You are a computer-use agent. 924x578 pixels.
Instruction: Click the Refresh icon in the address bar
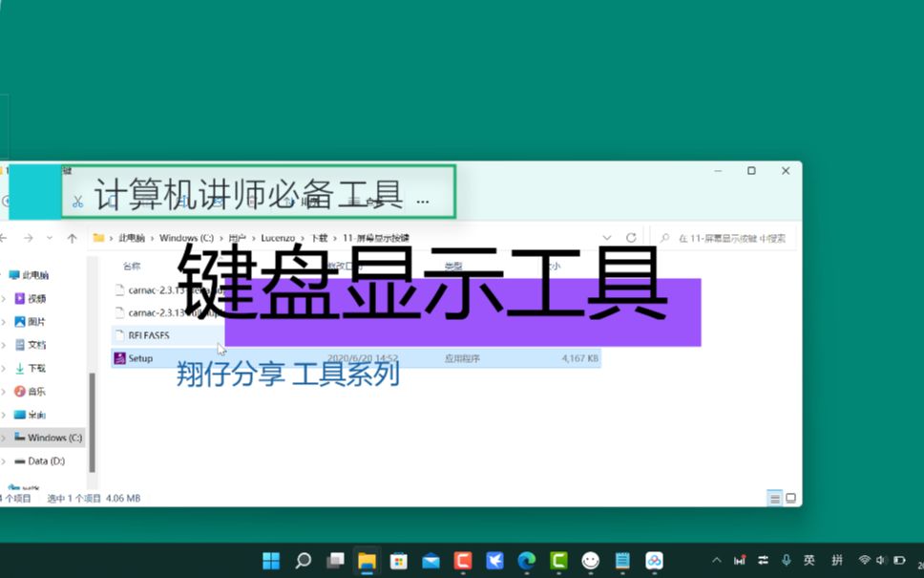pos(631,238)
